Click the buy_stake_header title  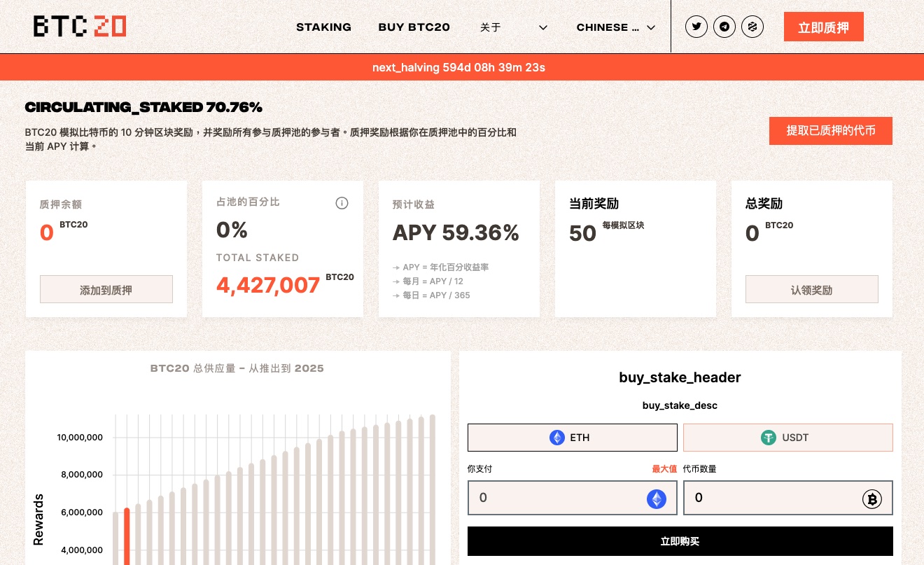tap(680, 377)
